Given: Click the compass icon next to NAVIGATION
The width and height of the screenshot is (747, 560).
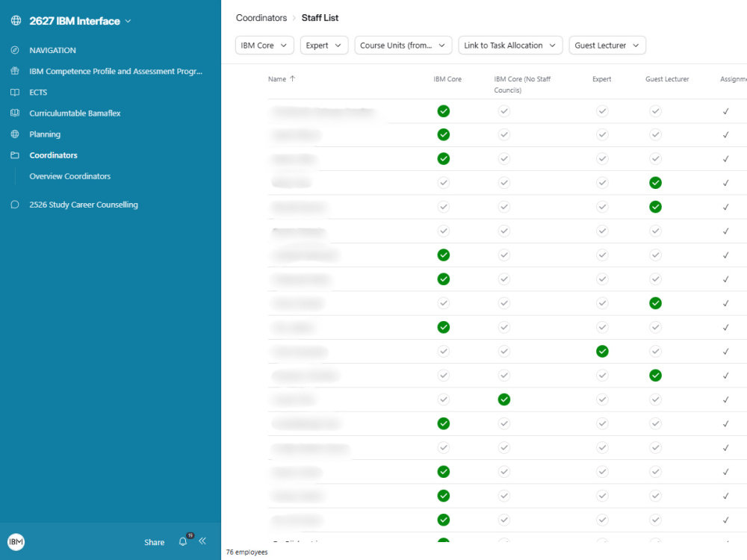Looking at the screenshot, I should 15,50.
